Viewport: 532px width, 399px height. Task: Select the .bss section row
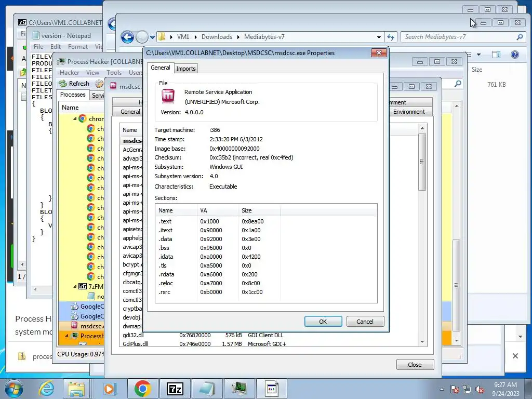(x=266, y=248)
